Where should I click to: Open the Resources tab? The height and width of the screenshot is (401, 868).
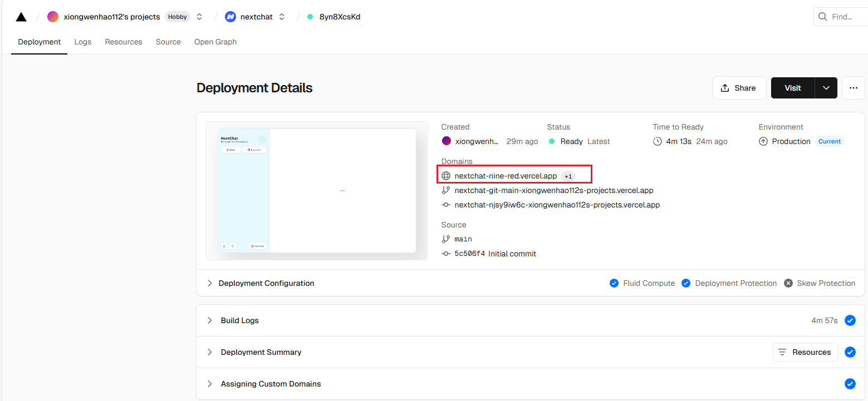coord(124,42)
